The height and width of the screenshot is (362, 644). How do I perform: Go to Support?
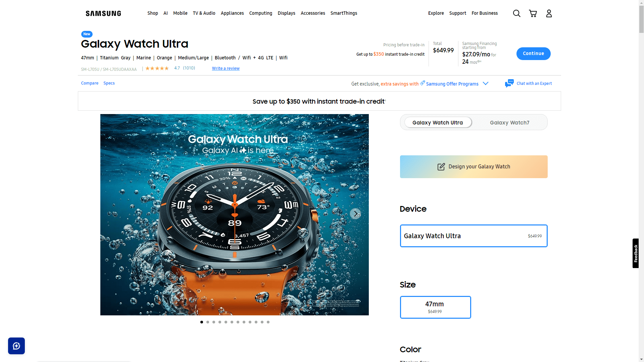[x=458, y=13]
